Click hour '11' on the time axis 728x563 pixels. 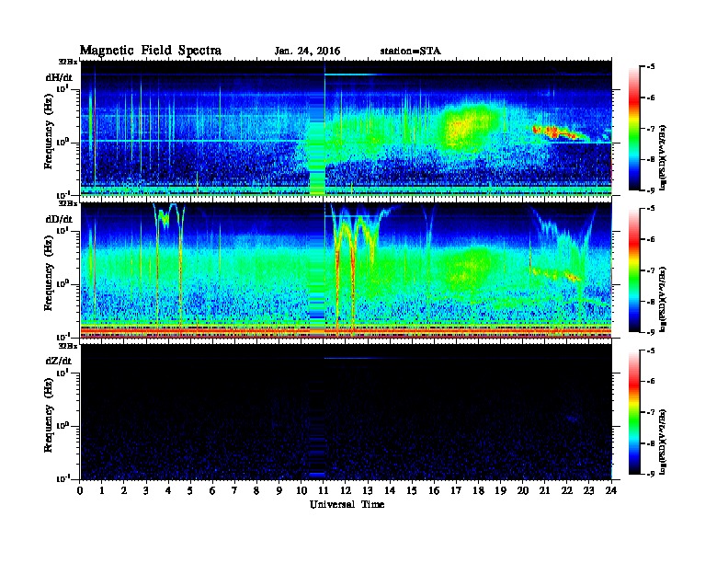click(324, 491)
